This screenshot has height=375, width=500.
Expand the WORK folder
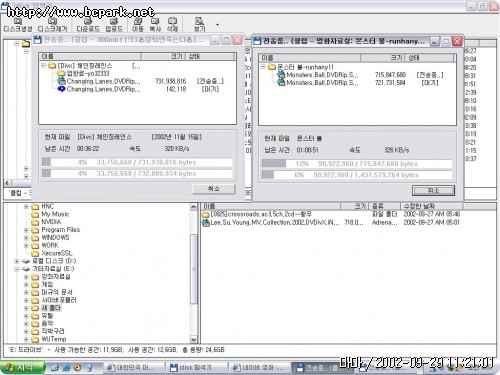click(26, 245)
